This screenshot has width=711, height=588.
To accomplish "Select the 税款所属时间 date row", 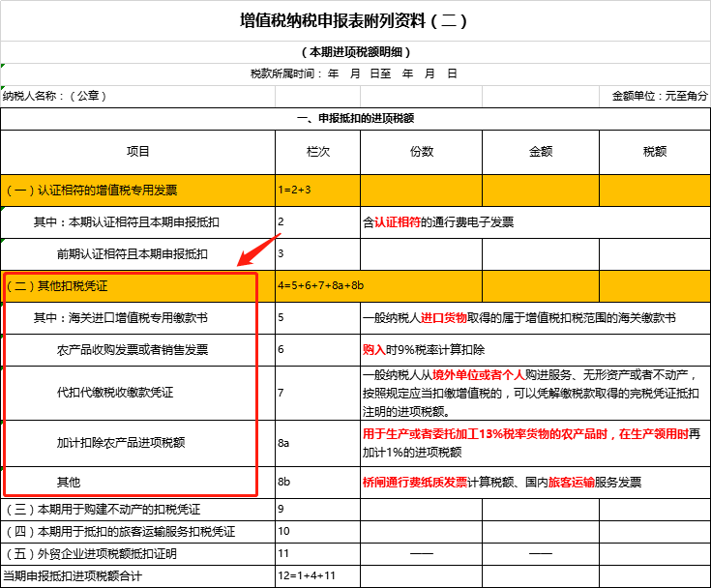I will click(x=355, y=73).
